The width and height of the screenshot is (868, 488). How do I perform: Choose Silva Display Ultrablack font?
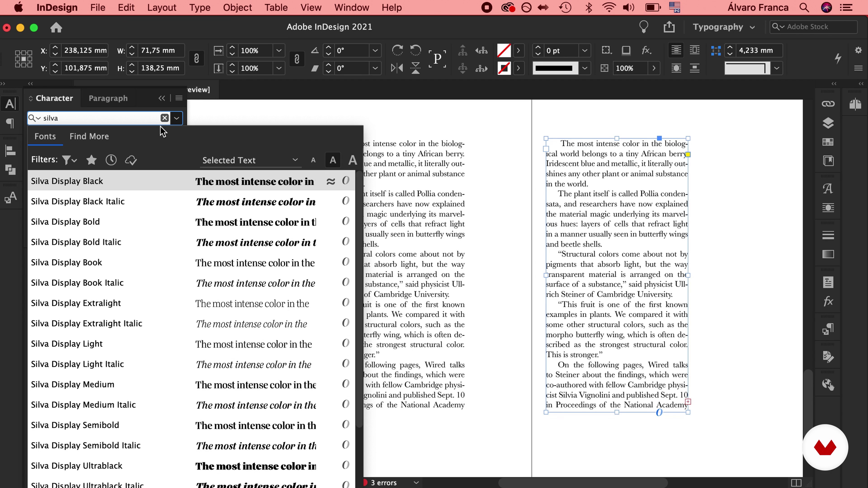191,466
